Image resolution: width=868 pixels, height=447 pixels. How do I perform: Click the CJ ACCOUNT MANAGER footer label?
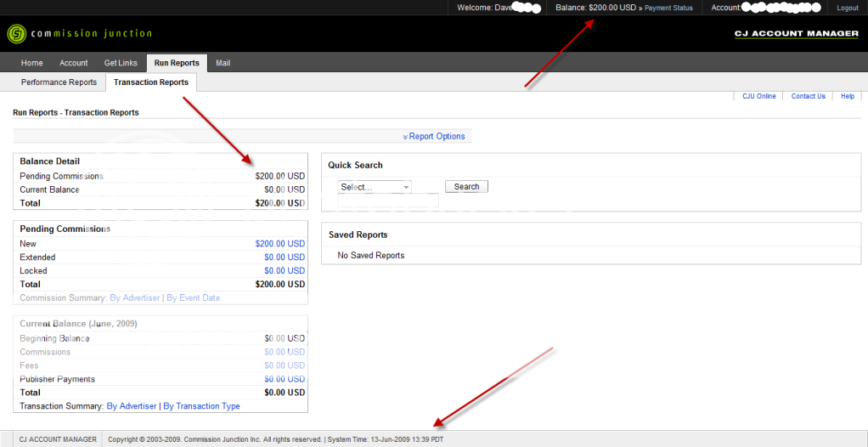click(58, 439)
